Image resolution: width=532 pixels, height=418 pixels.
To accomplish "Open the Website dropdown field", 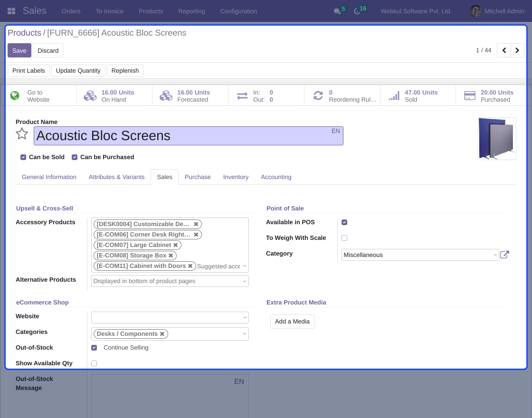I will pos(170,318).
